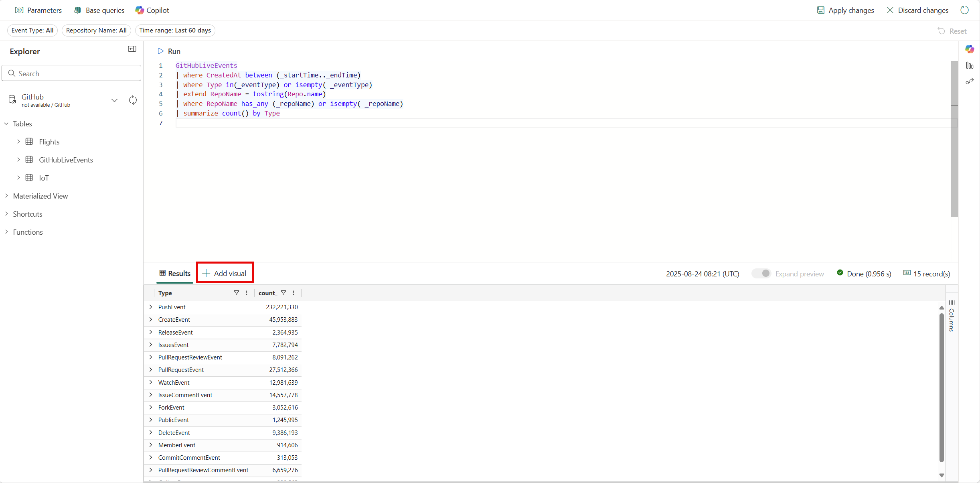Open the GitHub database dropdown
This screenshot has height=483, width=980.
coord(114,100)
